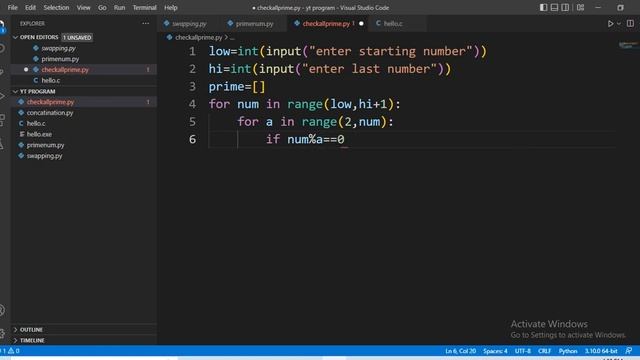Screen dimensions: 640x360
Task: Open the Search view in activity bar
Action: [x=2, y=49]
